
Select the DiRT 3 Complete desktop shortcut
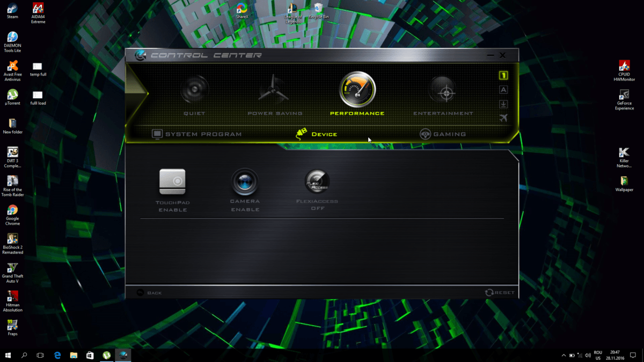(x=12, y=158)
